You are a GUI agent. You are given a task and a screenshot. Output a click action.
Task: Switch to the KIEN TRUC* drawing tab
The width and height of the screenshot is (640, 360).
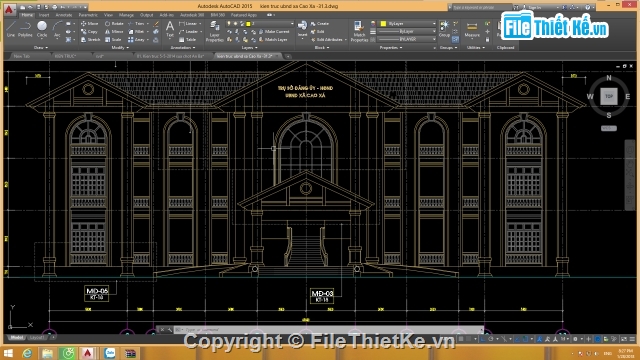[x=67, y=56]
